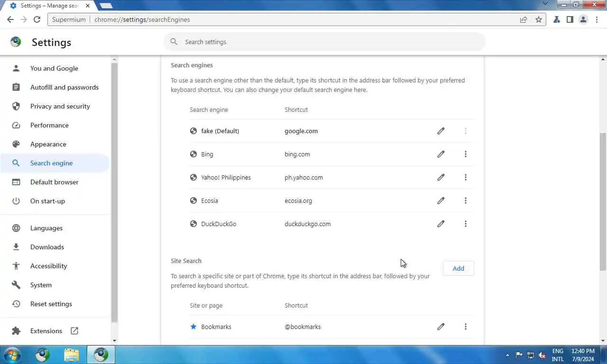Bookmark this tab with the star

click(539, 19)
